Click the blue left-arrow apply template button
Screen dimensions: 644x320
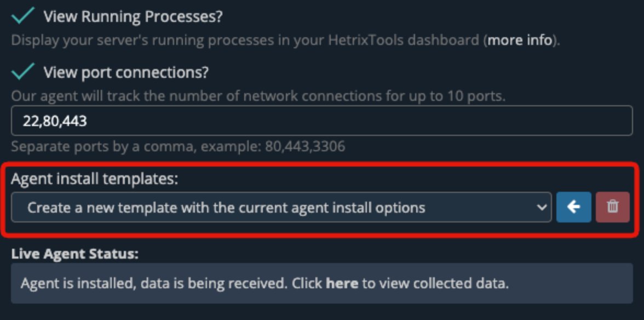pos(573,207)
